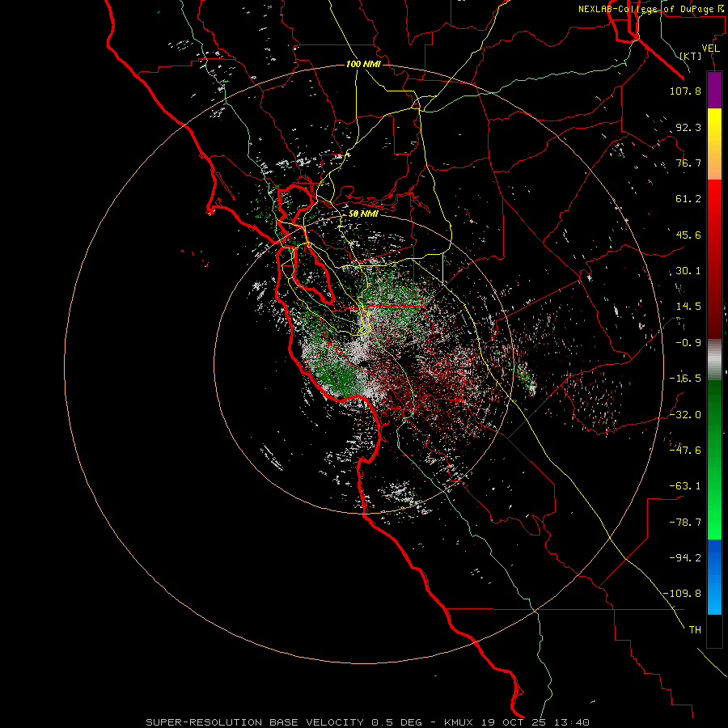Pick the purple segment of velocity scale
Image resolution: width=728 pixels, height=728 pixels.
coord(714,91)
